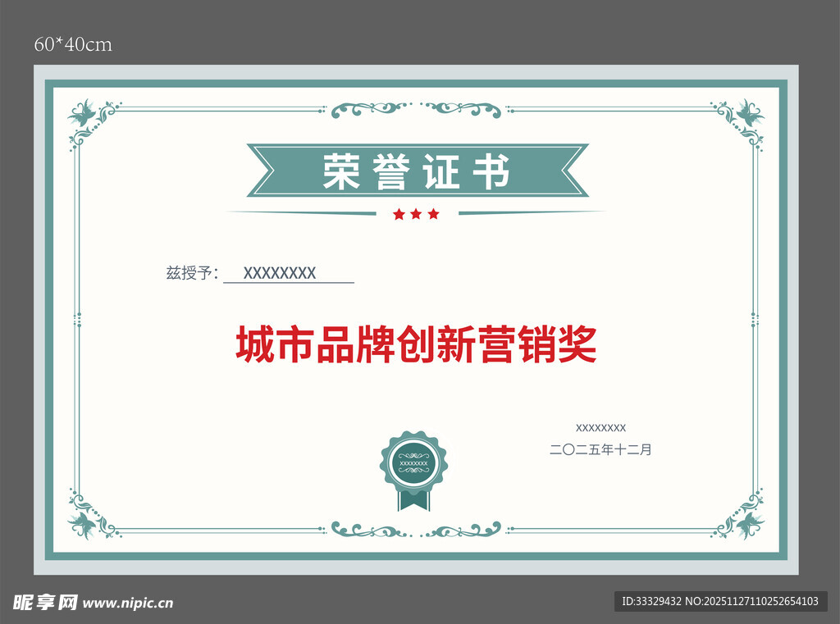Select the red 城市品牌创新营销奖 award title
Screen dimensions: 840x624
[416, 345]
